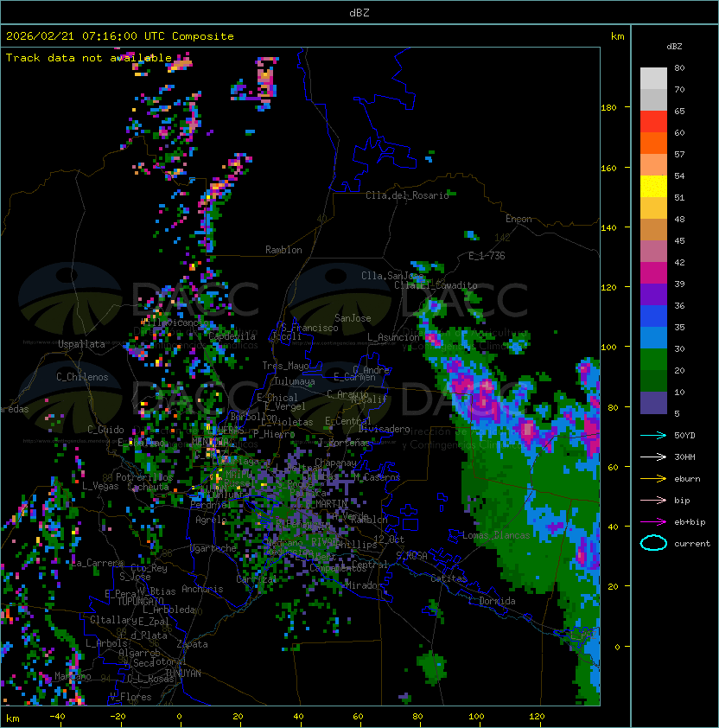
Task: Click the 'Mirador' place label
Action: point(365,585)
